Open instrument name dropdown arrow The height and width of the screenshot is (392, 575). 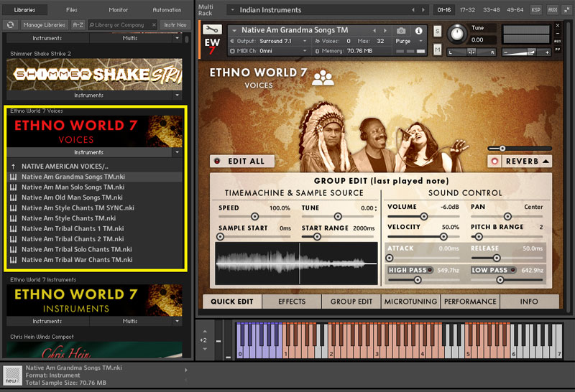coord(234,30)
